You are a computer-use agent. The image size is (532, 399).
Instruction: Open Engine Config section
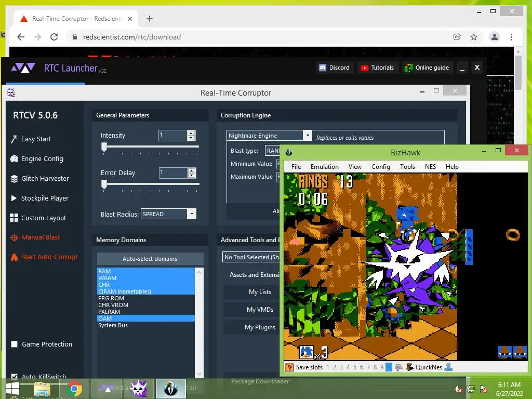tap(37, 159)
